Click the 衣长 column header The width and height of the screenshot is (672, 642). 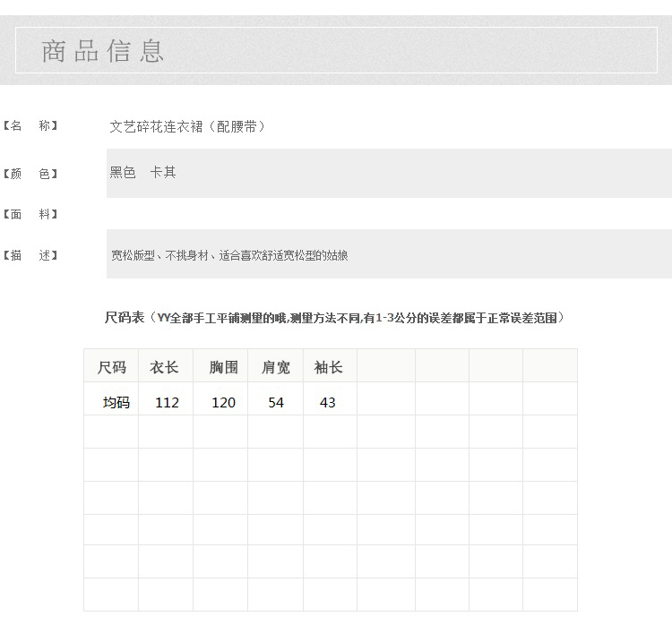point(165,367)
